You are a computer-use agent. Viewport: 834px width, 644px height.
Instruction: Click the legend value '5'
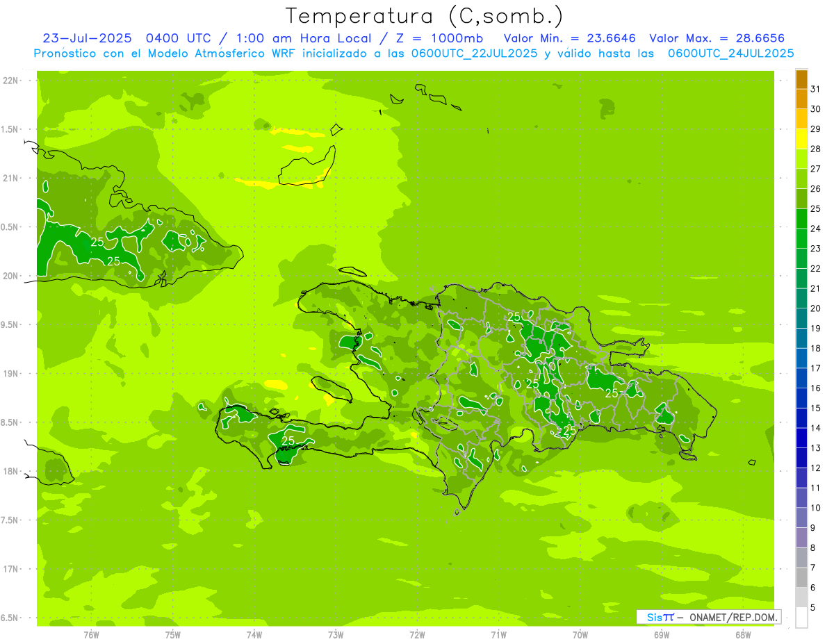coord(813,607)
